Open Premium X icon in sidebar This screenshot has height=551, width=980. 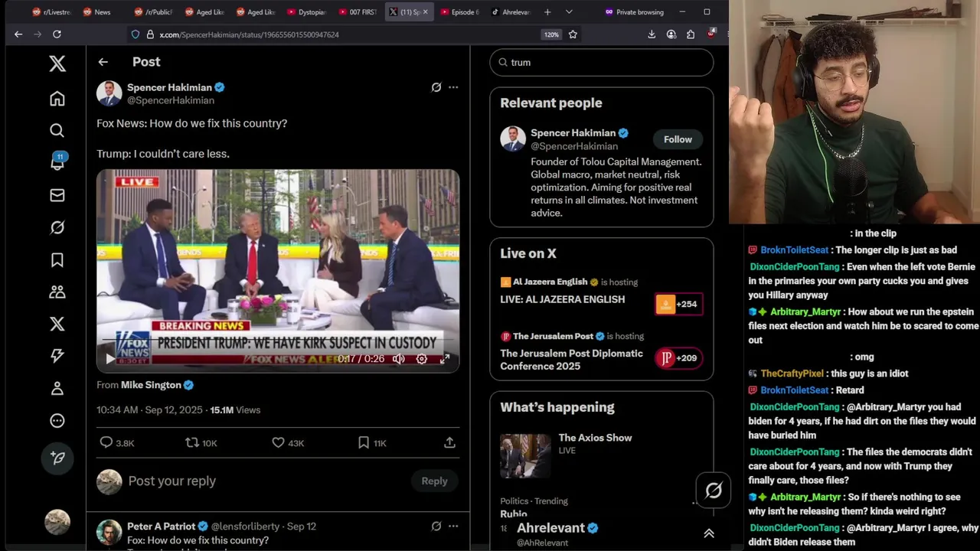click(x=57, y=324)
